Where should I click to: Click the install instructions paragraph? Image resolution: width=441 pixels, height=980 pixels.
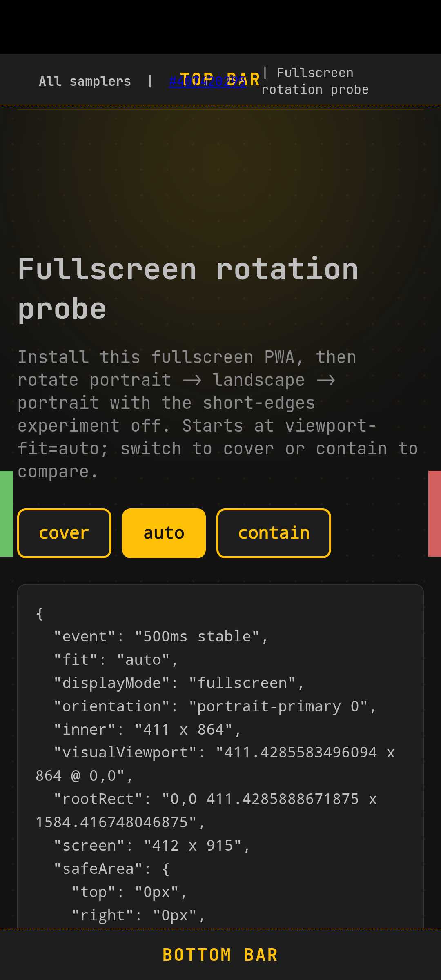[218, 414]
